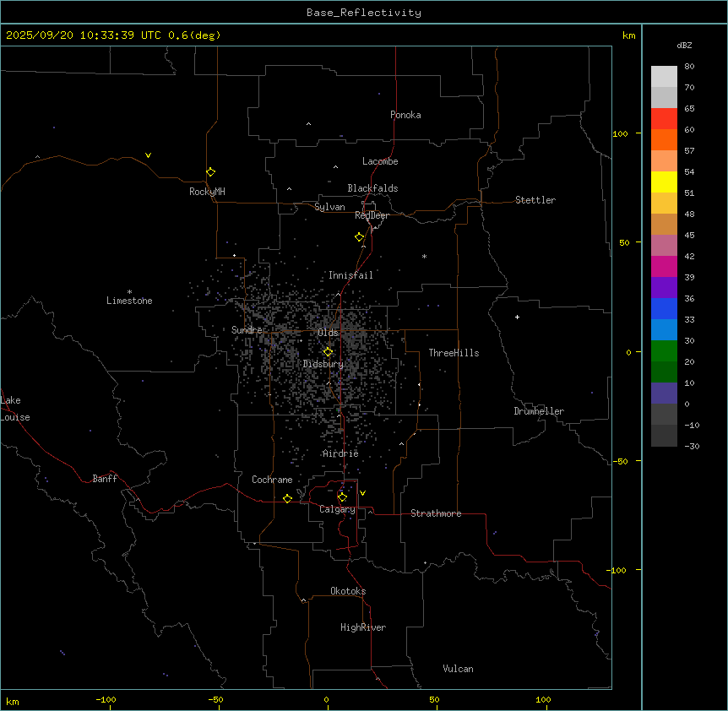
Task: Click the white caret marker below Okotoks
Action: point(303,601)
